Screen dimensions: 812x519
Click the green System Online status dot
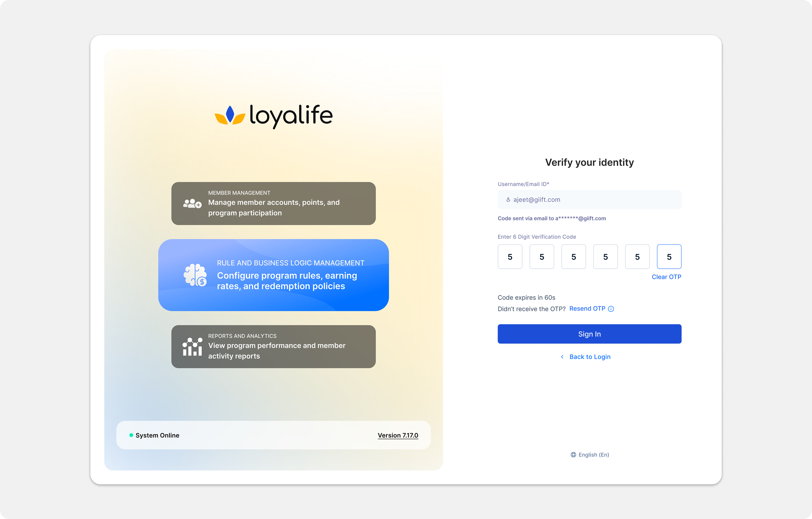tap(131, 435)
